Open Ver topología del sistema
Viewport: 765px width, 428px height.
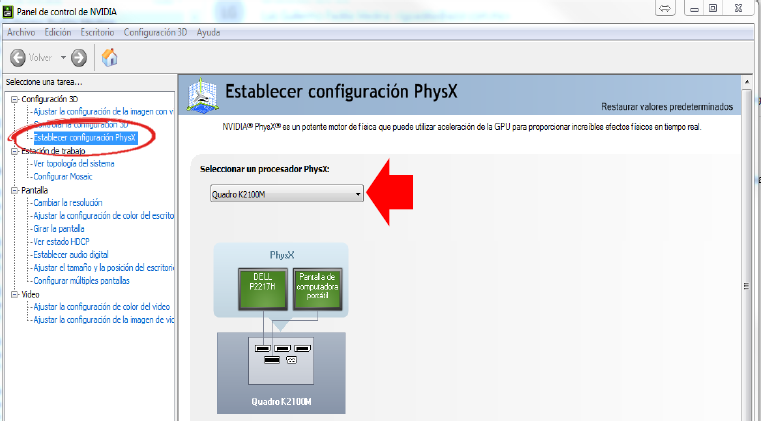click(x=74, y=163)
